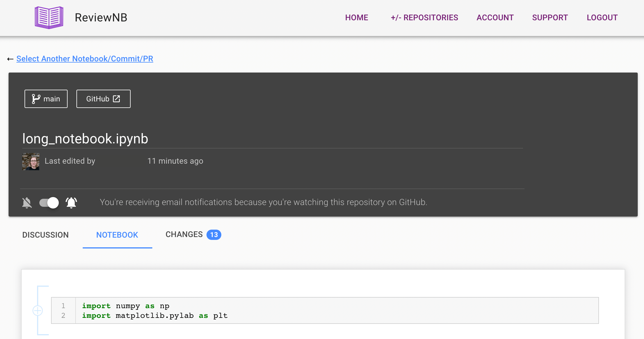
Task: Click the 'Last edited by' text
Action: click(70, 161)
